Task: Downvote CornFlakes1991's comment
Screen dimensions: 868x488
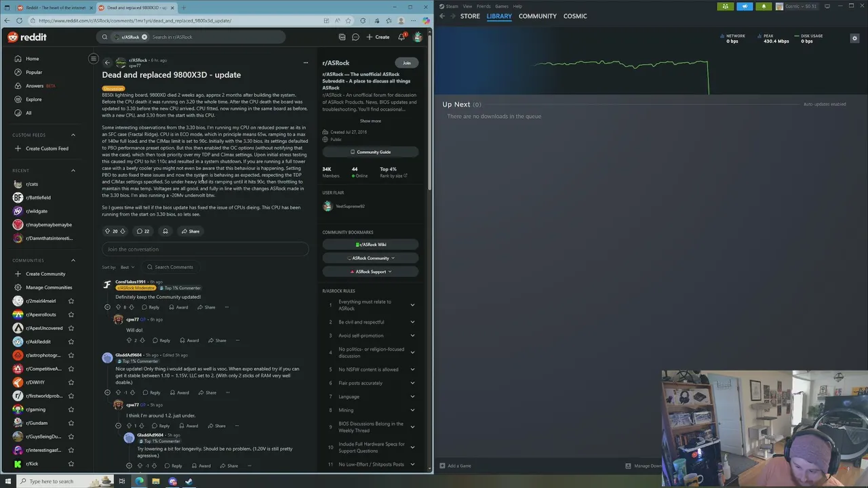Action: coord(133,307)
